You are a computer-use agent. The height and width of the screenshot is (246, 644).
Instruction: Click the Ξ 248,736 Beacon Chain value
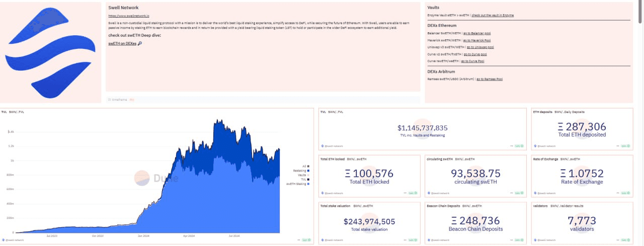(475, 221)
